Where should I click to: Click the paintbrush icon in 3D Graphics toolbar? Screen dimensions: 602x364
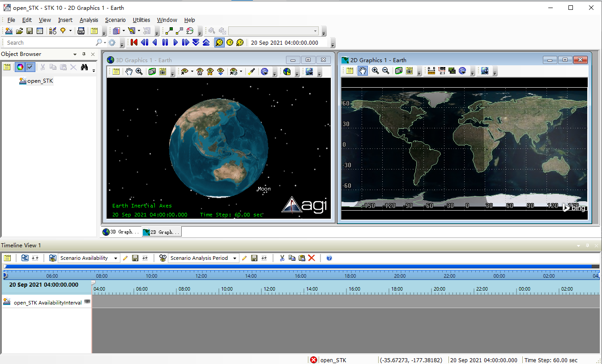[x=252, y=72]
